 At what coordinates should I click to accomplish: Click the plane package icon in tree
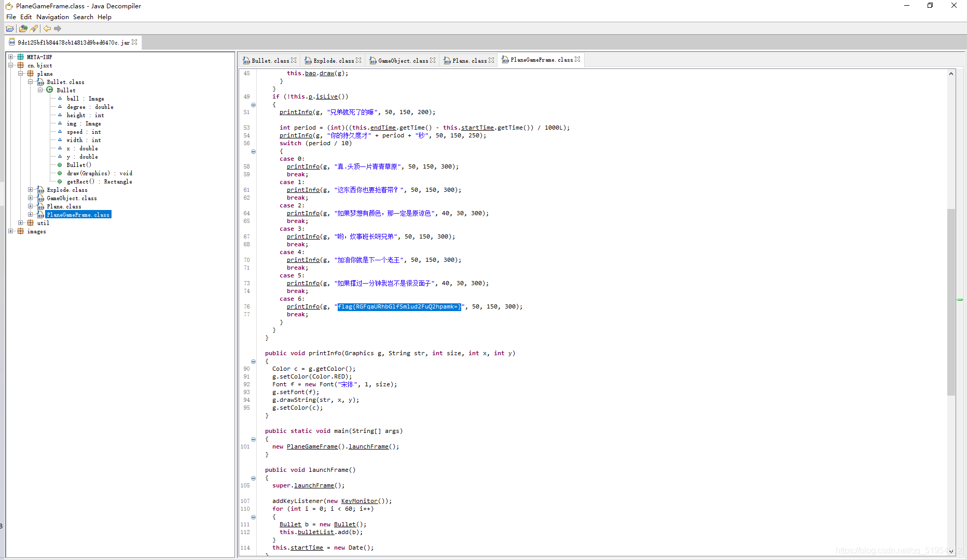pyautogui.click(x=30, y=74)
